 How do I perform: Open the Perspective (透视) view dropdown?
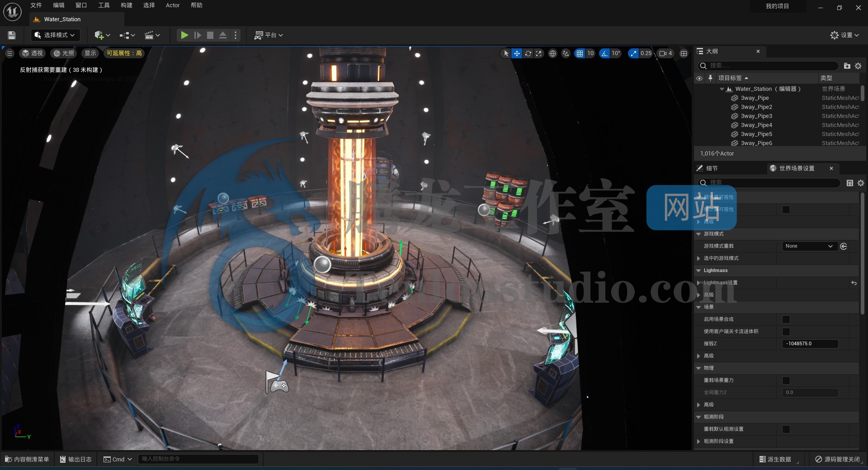click(32, 53)
